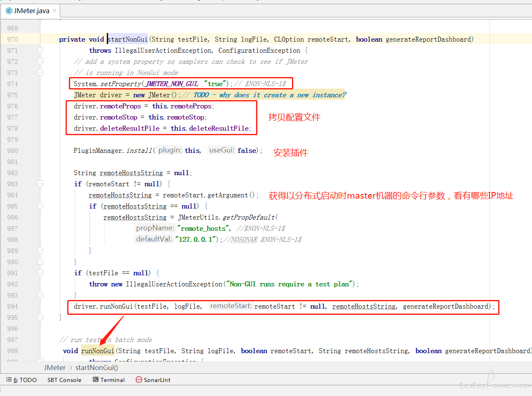Collapse comment fold marker on line 972
Viewport: 532px width, 396px height.
[40, 61]
